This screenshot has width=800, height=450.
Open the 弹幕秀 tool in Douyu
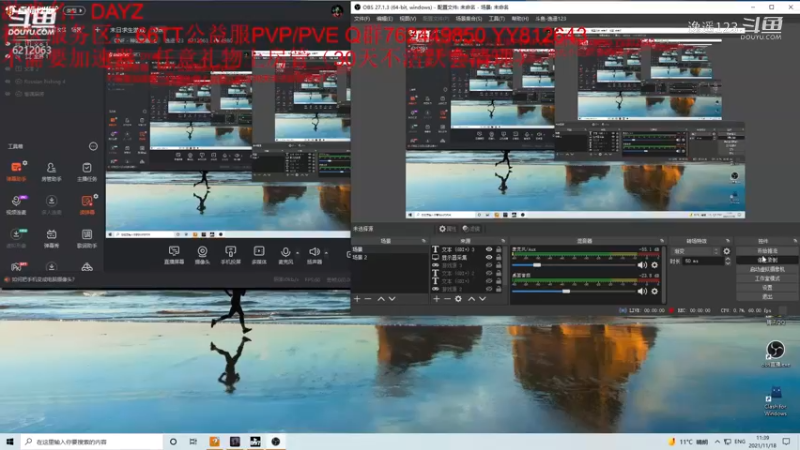[x=51, y=238]
